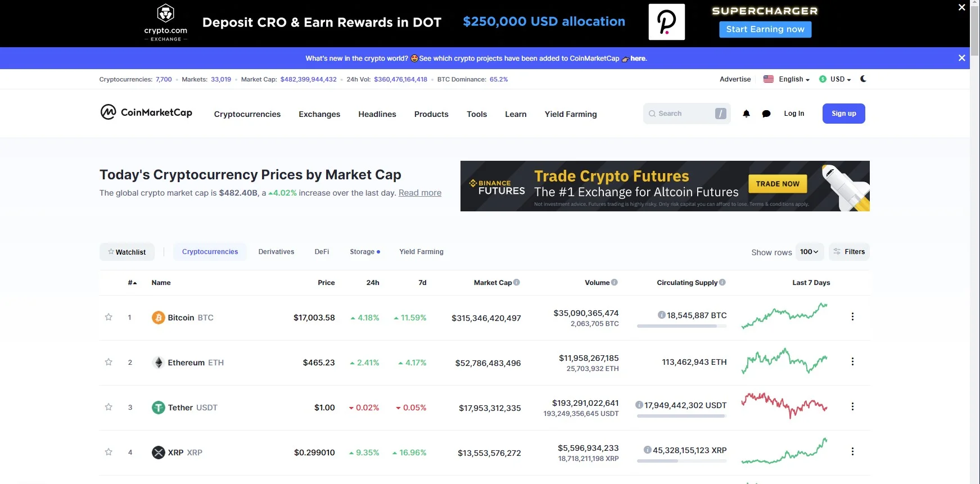Viewport: 980px width, 484px height.
Task: Open Tether Last 7 Days chart
Action: pos(784,405)
